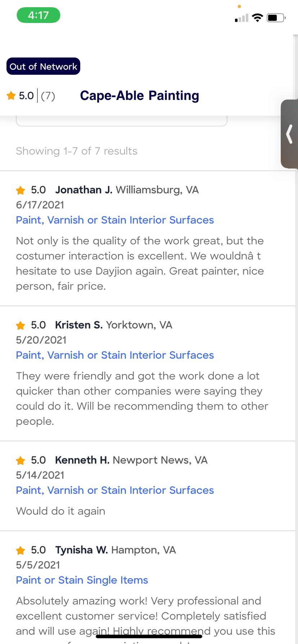Open Paint or Stain Single Items link
Viewport: 298px width, 644px height.
[82, 580]
